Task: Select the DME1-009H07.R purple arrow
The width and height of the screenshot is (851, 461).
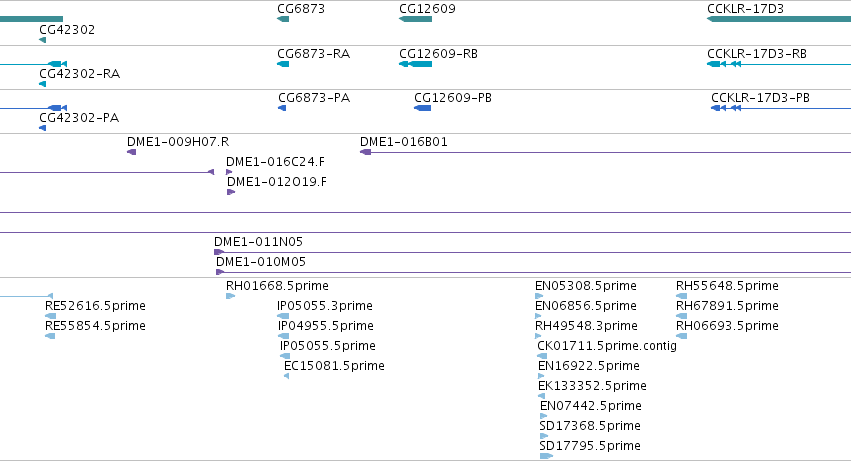Action: pos(131,152)
